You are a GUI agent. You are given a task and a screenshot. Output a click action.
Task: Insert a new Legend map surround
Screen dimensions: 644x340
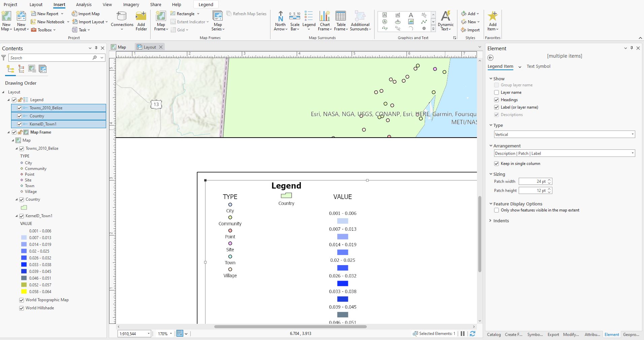pos(308,20)
